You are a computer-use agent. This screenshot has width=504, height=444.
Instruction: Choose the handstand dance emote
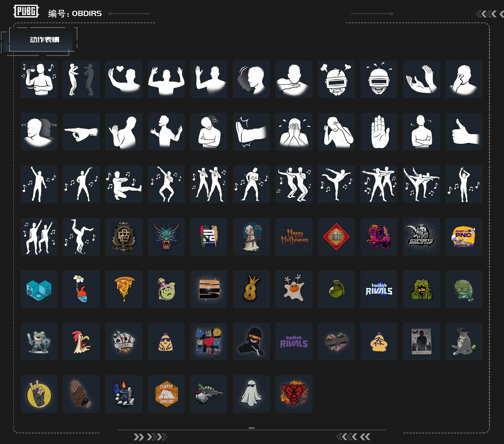81,237
